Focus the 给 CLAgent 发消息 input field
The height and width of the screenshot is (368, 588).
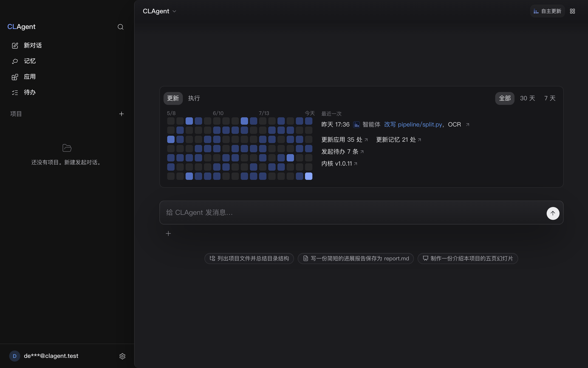tap(352, 213)
